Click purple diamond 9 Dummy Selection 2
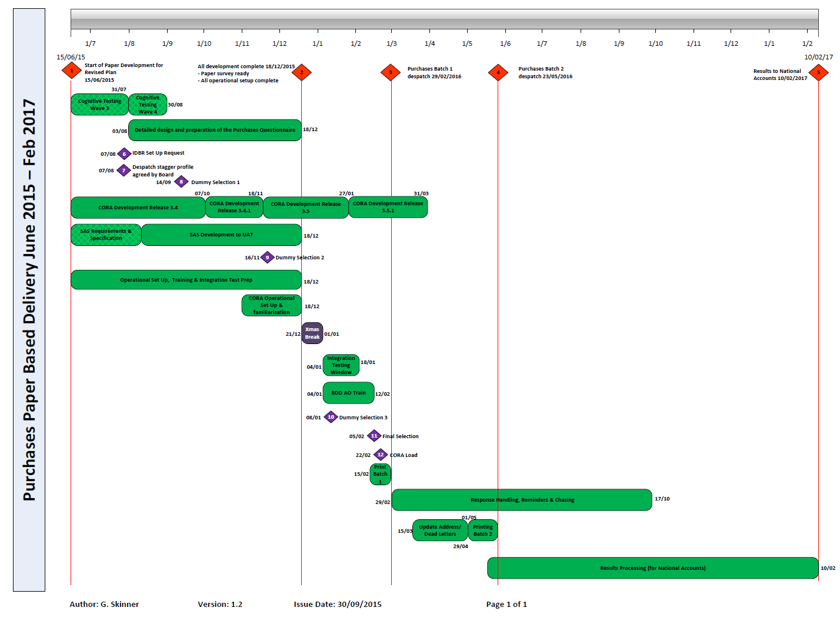Viewport: 840px width, 624px height. pos(267,258)
